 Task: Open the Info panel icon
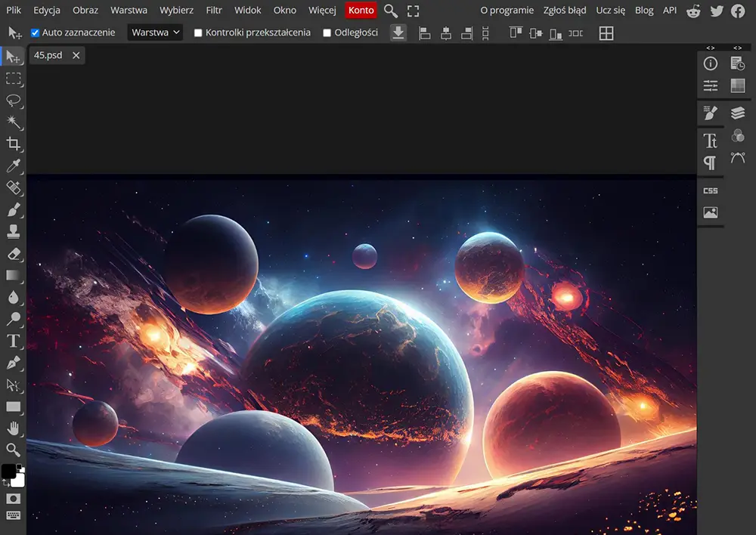710,63
